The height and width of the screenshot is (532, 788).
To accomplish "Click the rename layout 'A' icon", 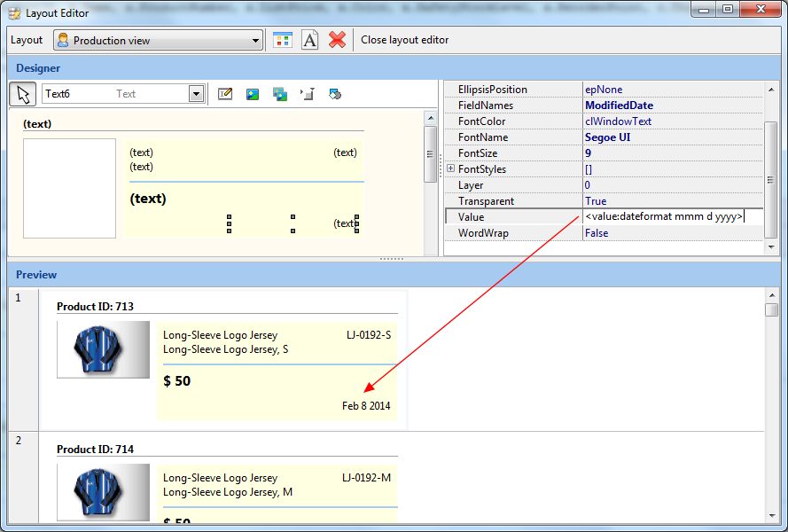I will coord(309,40).
